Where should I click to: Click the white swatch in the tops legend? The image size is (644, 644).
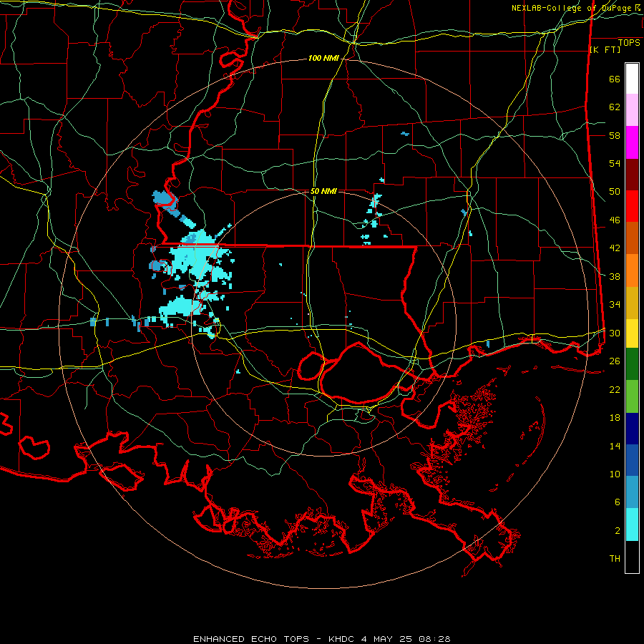(x=632, y=79)
